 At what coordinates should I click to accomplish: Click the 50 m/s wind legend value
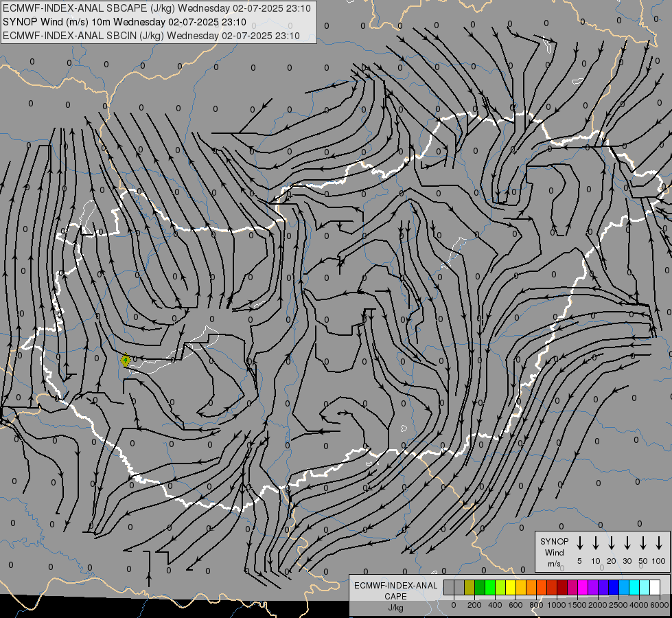[x=643, y=561]
